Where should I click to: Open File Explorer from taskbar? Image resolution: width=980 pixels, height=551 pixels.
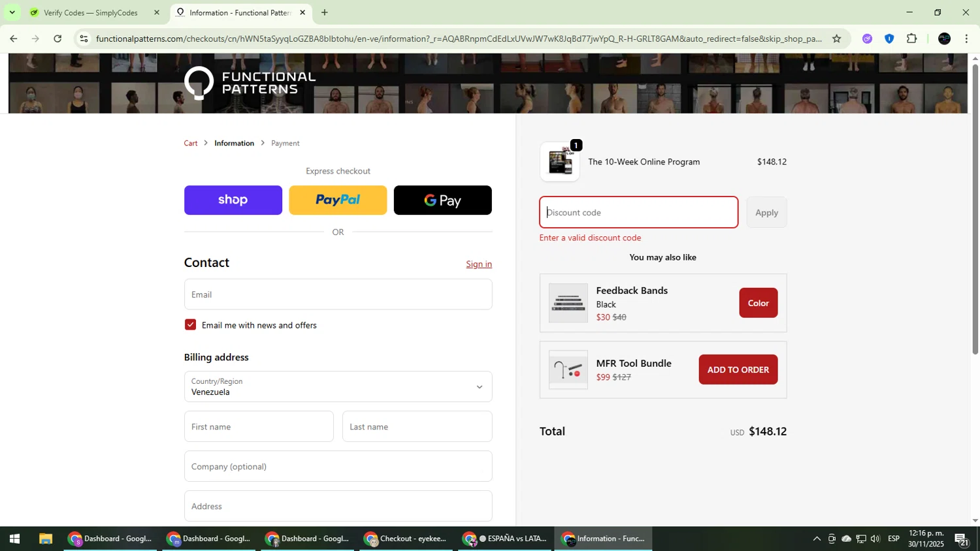45,539
